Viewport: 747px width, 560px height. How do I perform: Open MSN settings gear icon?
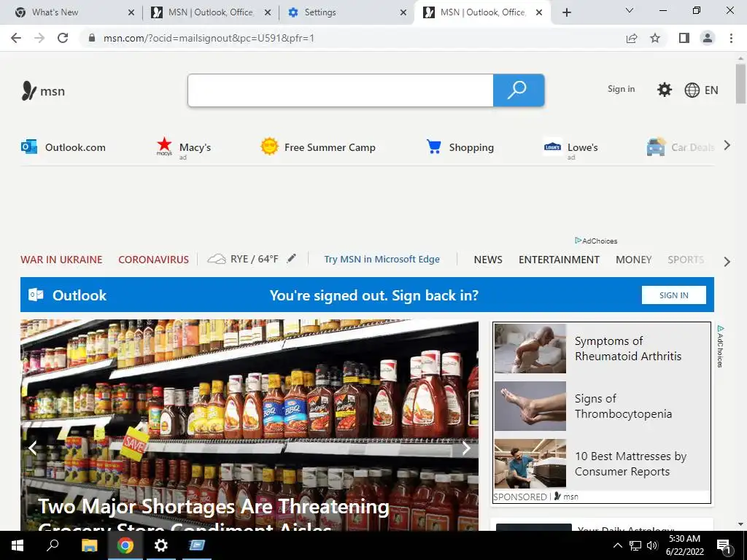click(664, 90)
